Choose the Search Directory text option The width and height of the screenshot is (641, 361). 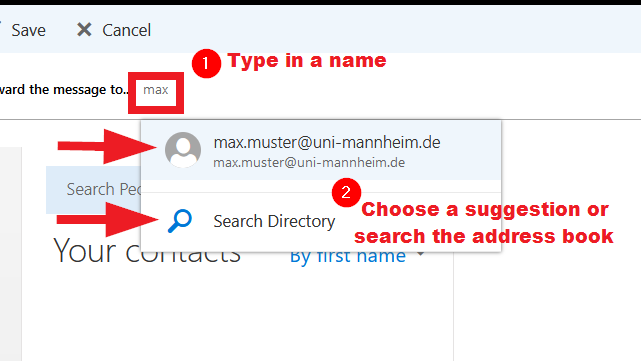tap(274, 221)
